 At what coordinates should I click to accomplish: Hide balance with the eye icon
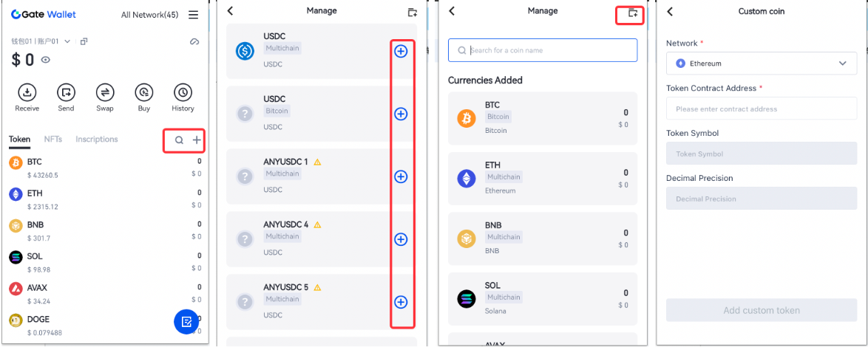pos(46,60)
